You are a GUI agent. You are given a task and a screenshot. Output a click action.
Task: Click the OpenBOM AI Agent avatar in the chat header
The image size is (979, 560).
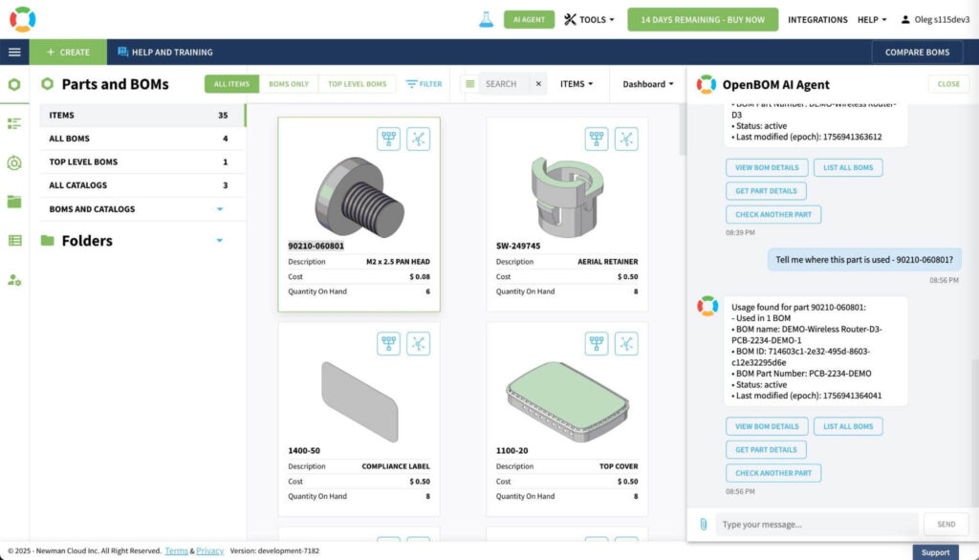707,84
